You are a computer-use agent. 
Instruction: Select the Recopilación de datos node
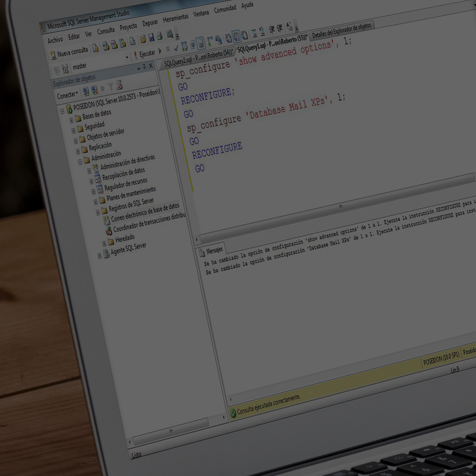pyautogui.click(x=123, y=174)
